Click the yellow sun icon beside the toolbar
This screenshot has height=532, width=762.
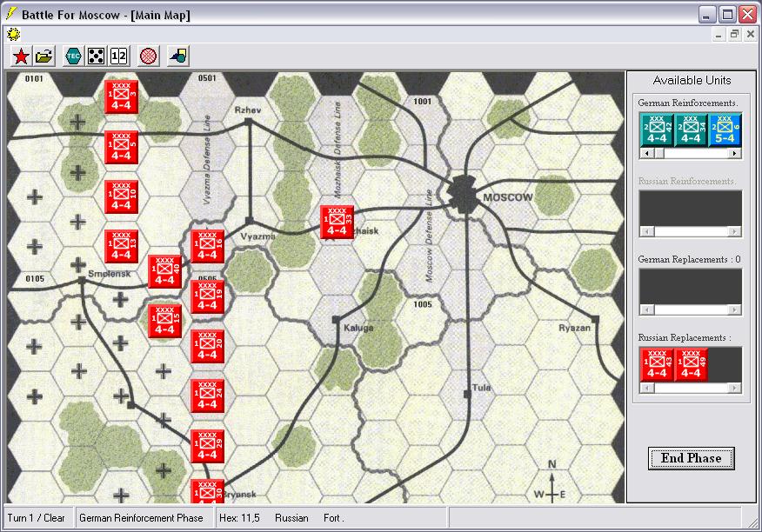14,34
